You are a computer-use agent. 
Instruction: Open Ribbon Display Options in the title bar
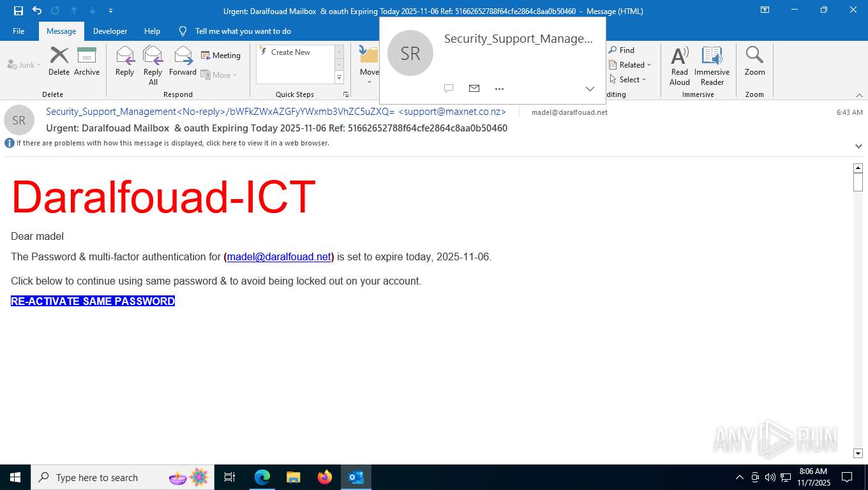(x=765, y=10)
